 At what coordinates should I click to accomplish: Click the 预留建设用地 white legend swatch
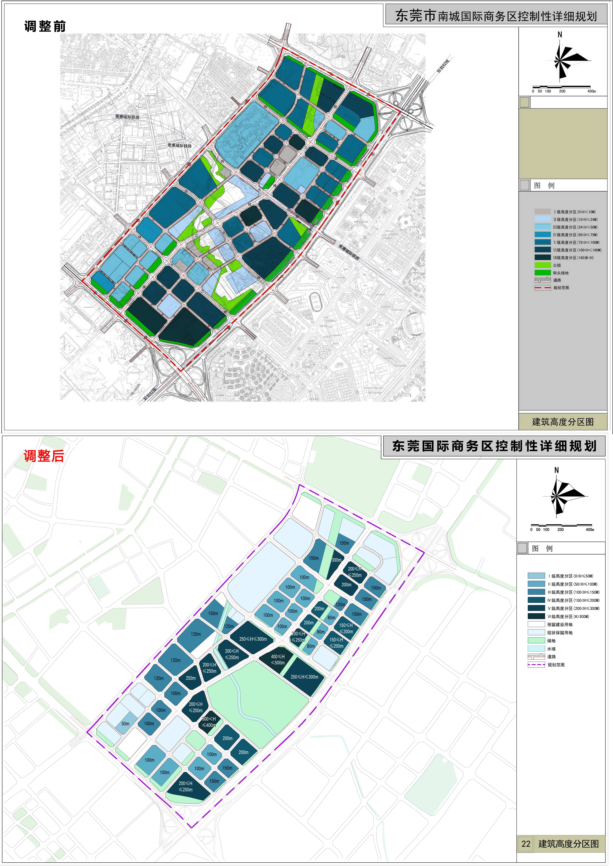(536, 625)
